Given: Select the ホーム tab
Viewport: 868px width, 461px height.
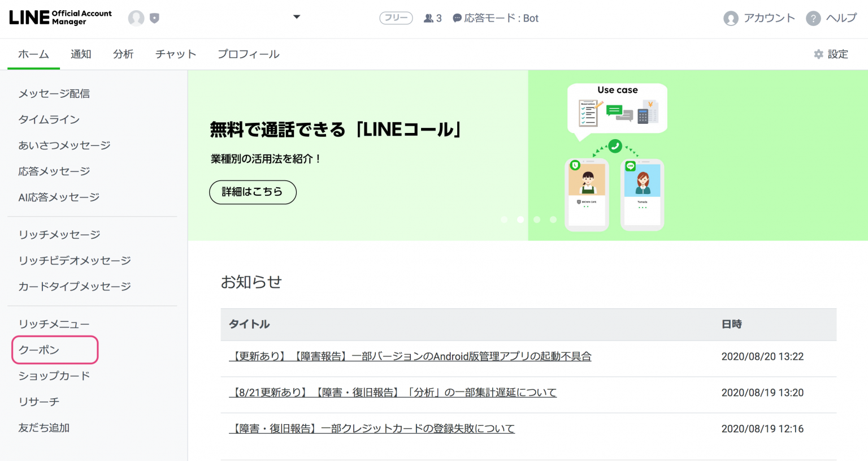Looking at the screenshot, I should pyautogui.click(x=33, y=54).
